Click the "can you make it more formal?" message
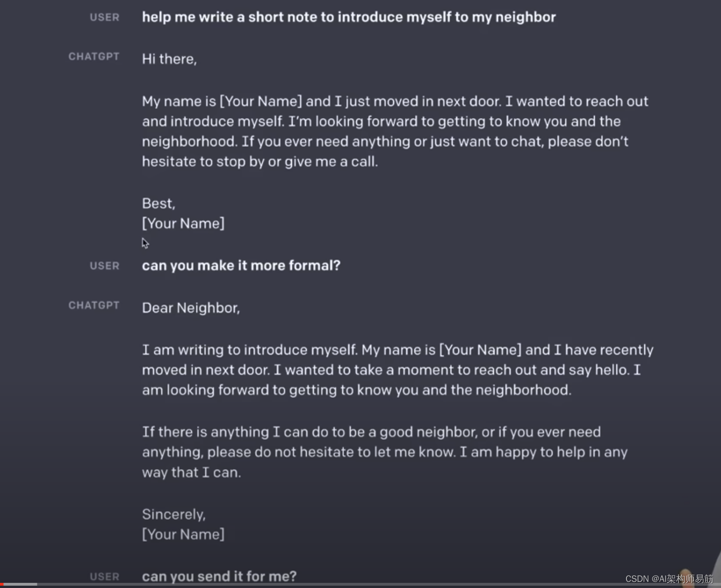The width and height of the screenshot is (721, 588). coord(241,265)
